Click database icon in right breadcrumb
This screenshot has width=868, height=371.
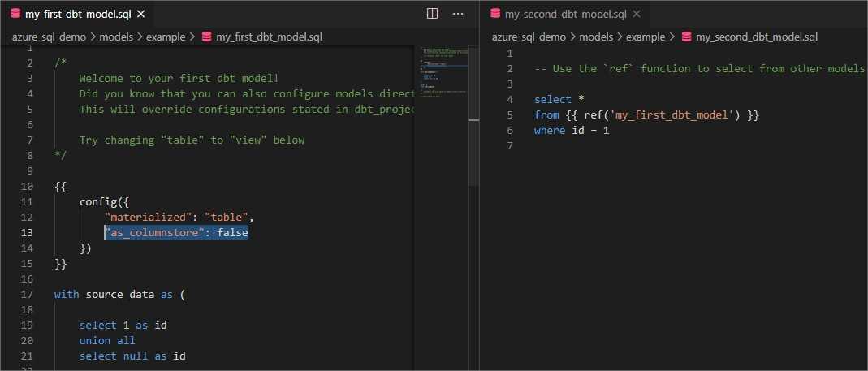(686, 37)
